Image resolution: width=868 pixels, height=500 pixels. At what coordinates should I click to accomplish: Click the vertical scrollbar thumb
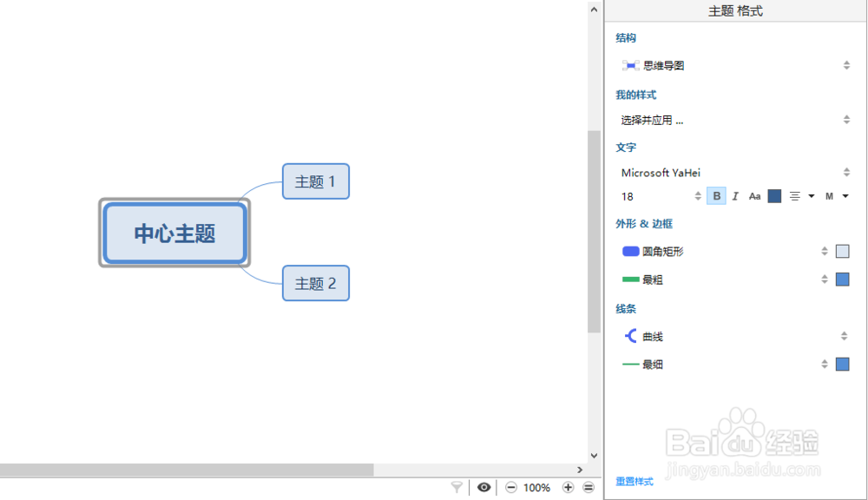click(594, 232)
